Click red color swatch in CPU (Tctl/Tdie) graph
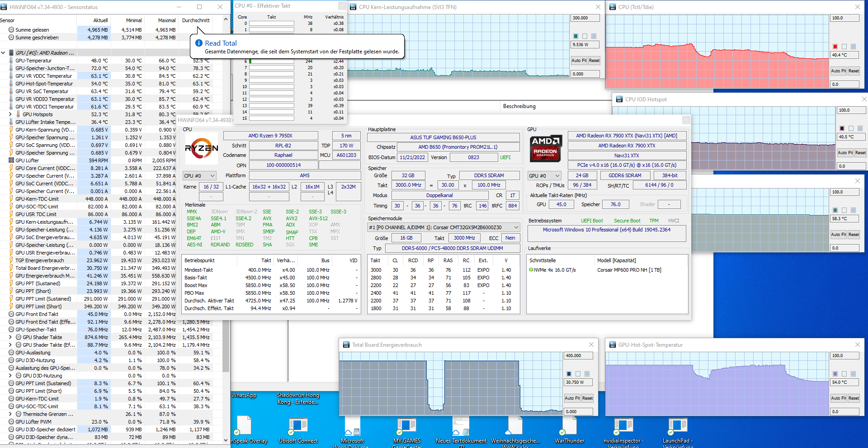 point(835,47)
